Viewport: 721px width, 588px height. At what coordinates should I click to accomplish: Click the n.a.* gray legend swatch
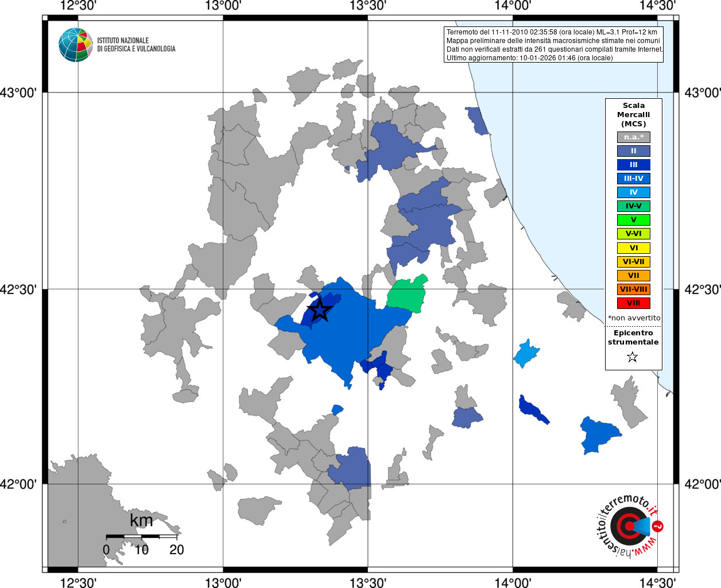634,137
